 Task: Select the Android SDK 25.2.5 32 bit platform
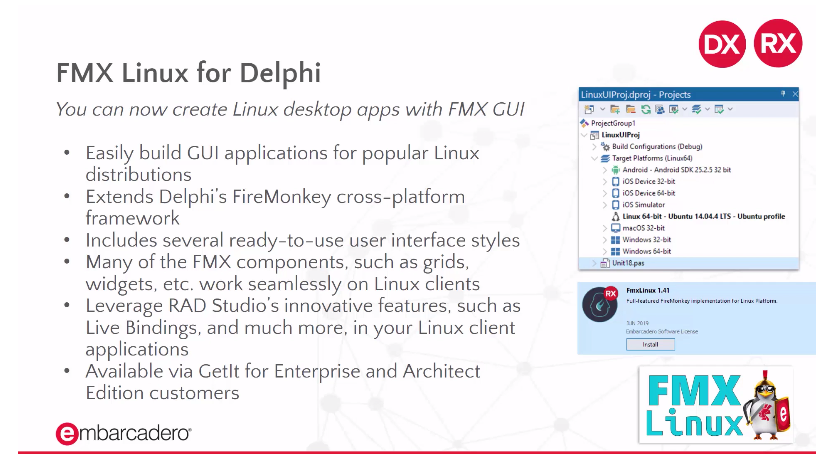(x=676, y=170)
